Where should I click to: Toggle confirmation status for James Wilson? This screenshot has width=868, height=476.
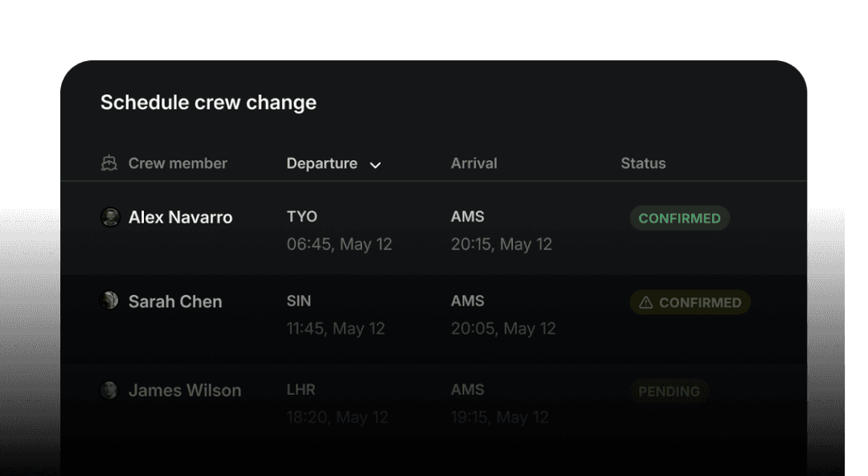click(x=669, y=392)
